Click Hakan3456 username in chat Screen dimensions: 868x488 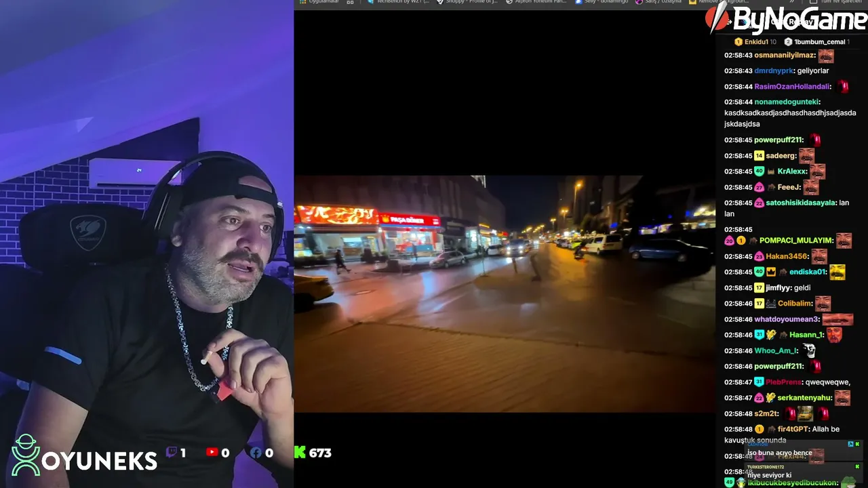pos(787,257)
